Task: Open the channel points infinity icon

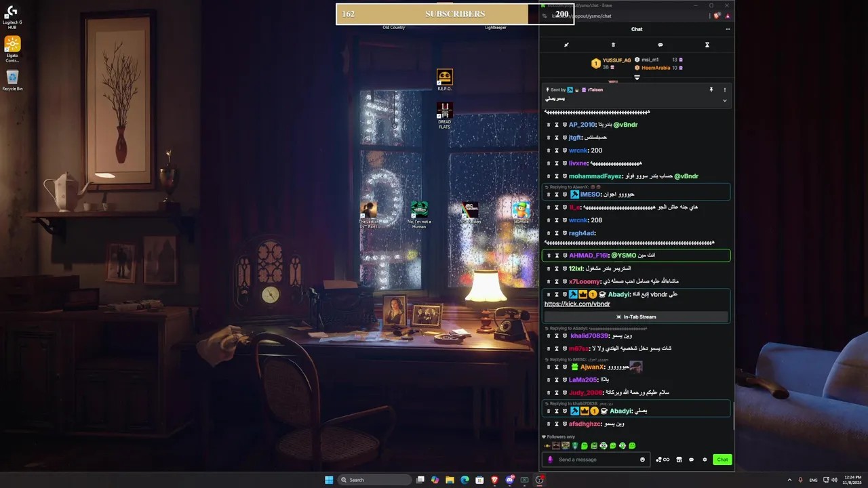Action: click(663, 460)
